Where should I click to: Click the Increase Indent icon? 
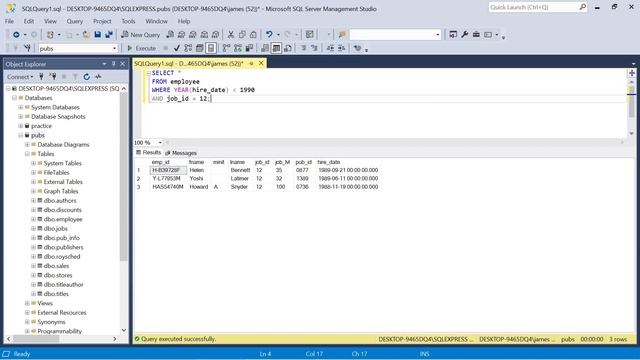coord(342,48)
